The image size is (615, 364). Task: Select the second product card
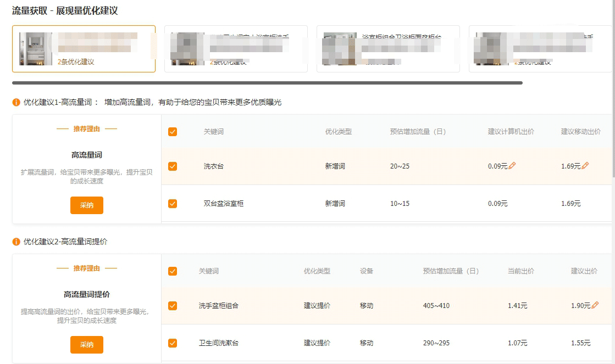point(236,49)
